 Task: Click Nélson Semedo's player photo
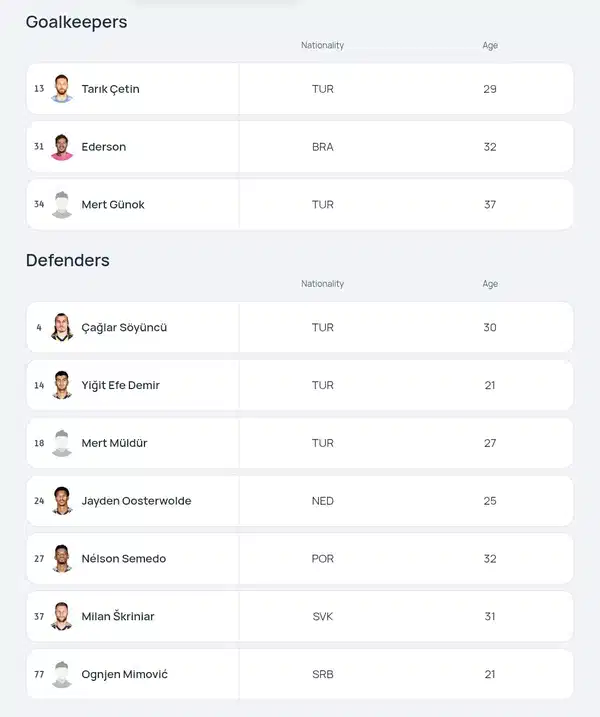click(x=62, y=558)
